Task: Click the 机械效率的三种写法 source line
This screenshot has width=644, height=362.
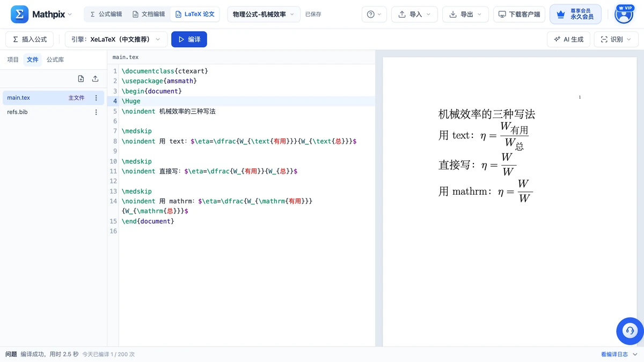Action: point(169,112)
